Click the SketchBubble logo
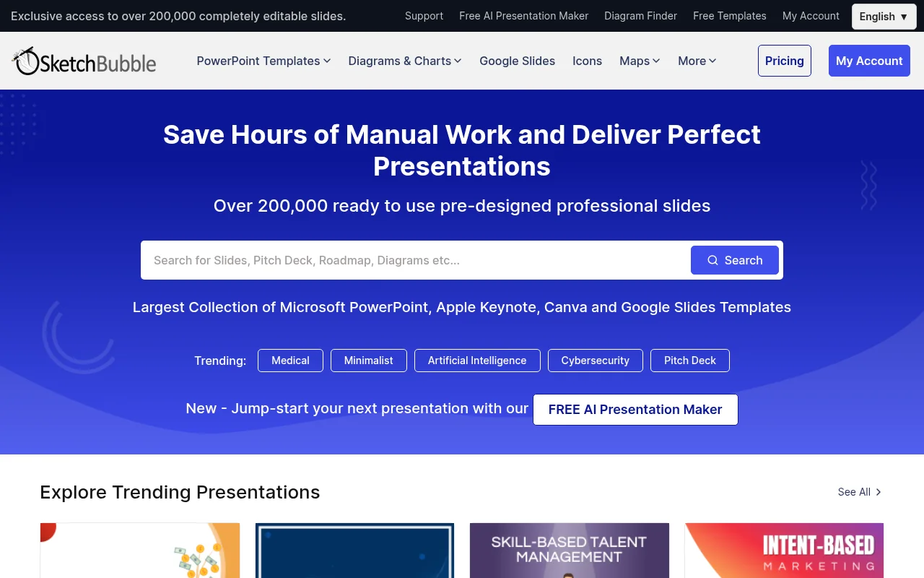924x578 pixels. 83,61
